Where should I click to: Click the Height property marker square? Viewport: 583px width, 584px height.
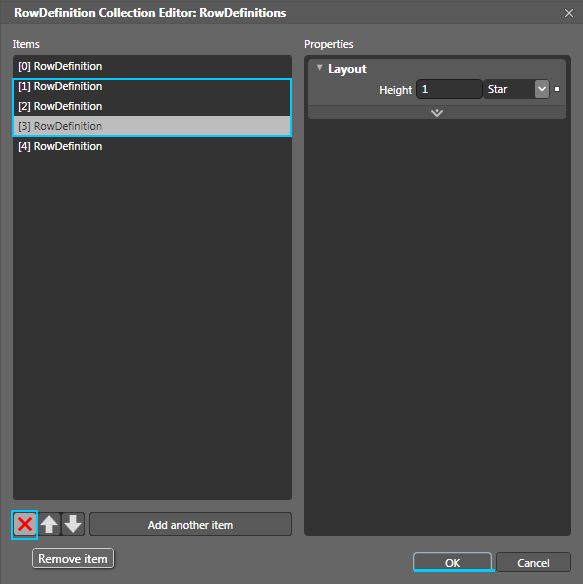(557, 89)
